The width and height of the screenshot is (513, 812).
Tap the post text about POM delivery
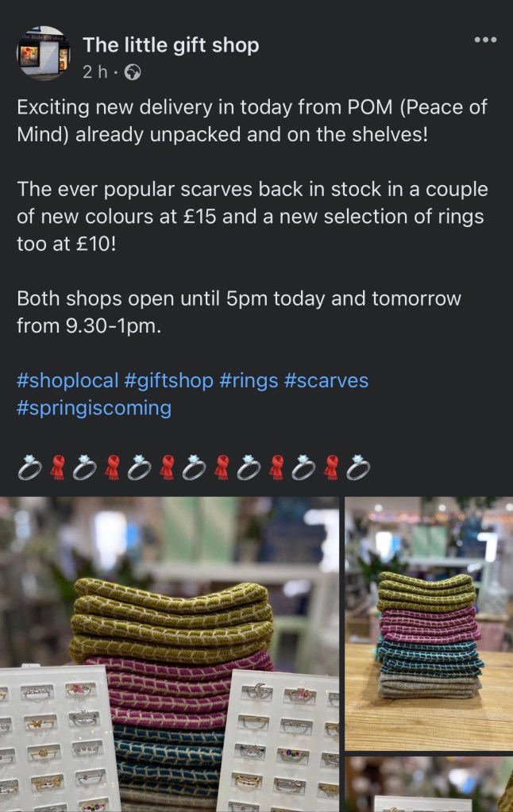click(x=252, y=121)
